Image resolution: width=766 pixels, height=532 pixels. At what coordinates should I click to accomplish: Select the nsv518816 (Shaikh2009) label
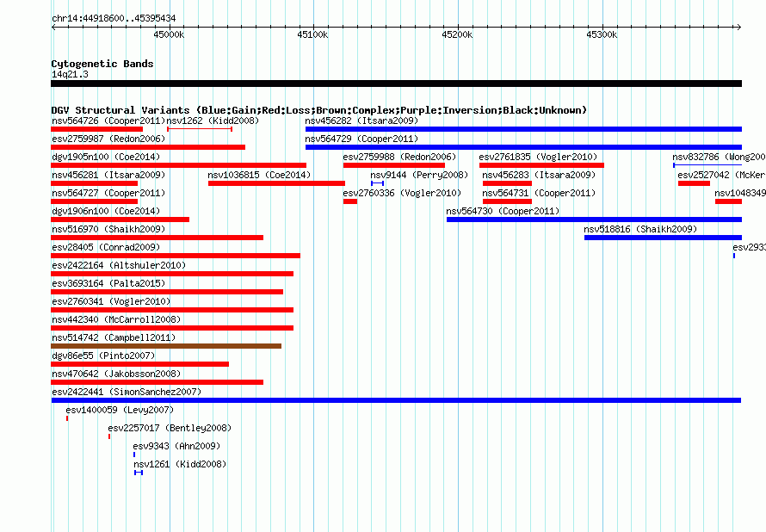640,229
